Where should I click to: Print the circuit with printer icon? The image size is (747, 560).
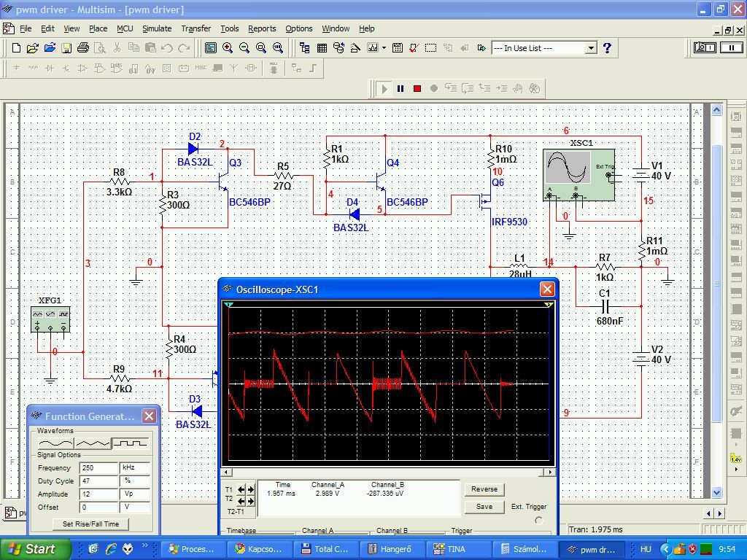point(83,48)
